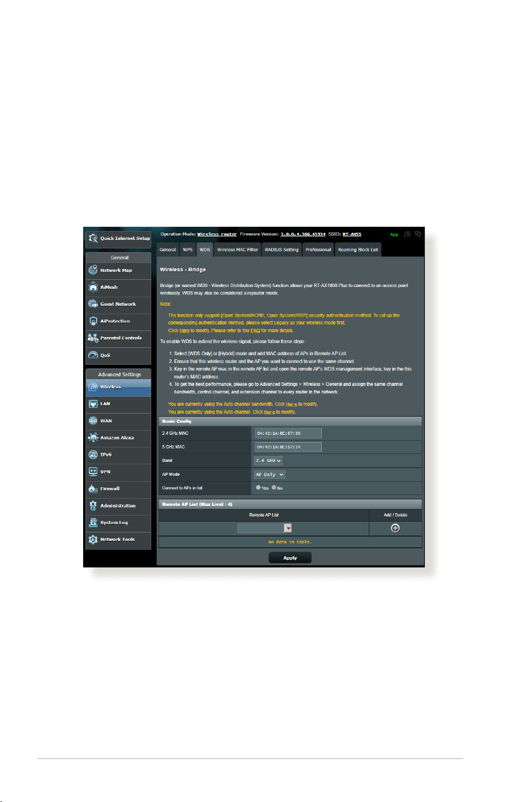Click Here link to modify Auto channel bandwidth
Image resolution: width=532 pixels, height=802 pixels.
pyautogui.click(x=291, y=403)
